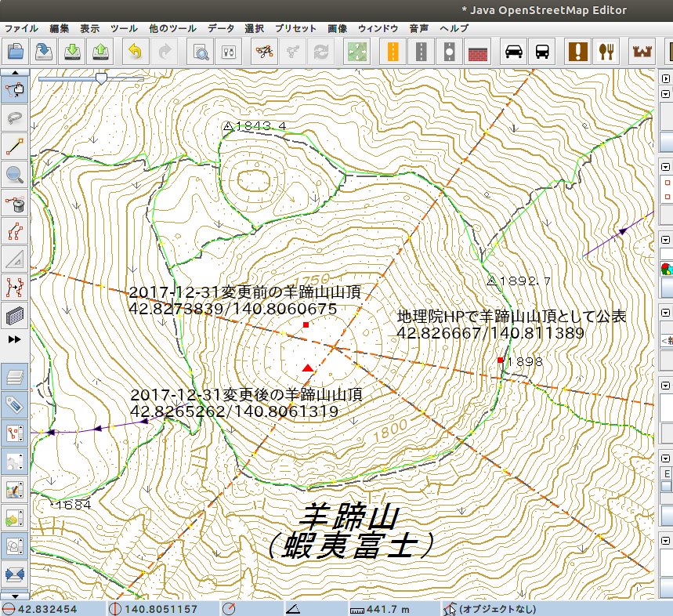Viewport: 673px width, 616px height.
Task: Click the green zoom-to-extent arrows icon
Action: 357,52
